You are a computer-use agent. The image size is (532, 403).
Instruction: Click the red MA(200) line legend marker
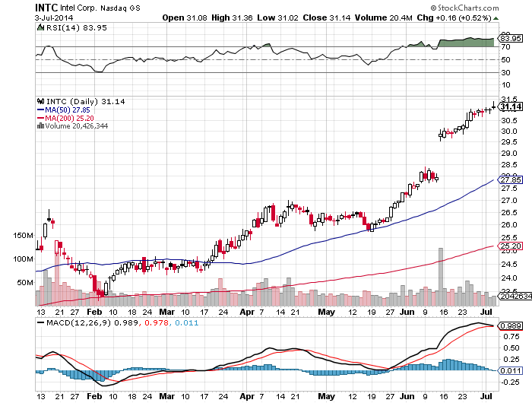click(x=40, y=118)
